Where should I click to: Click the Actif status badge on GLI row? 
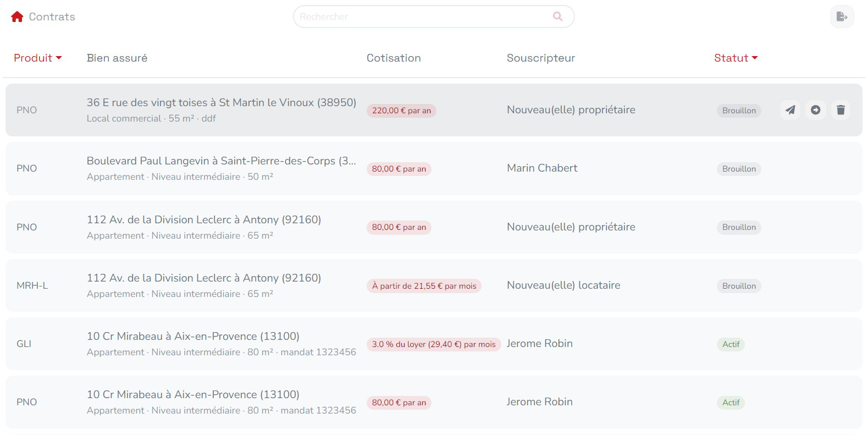[731, 344]
